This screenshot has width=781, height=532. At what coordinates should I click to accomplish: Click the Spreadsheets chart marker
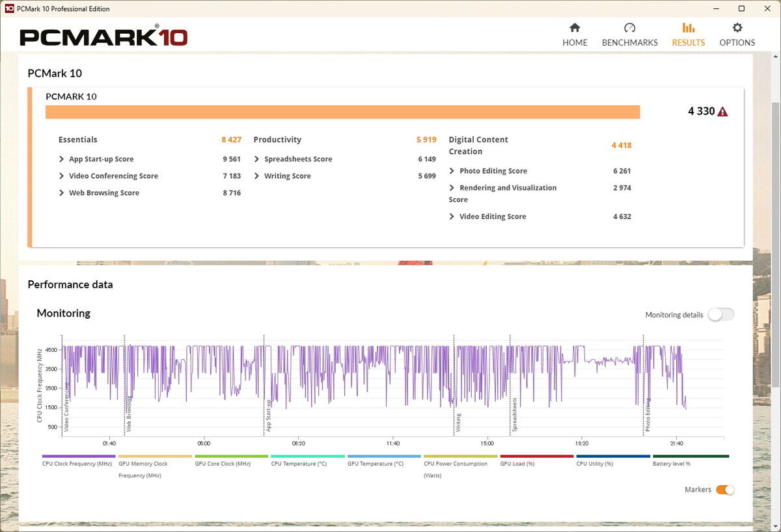[x=514, y=415]
